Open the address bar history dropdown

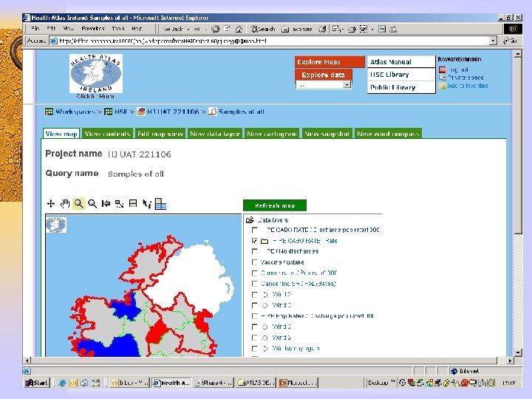click(x=494, y=41)
